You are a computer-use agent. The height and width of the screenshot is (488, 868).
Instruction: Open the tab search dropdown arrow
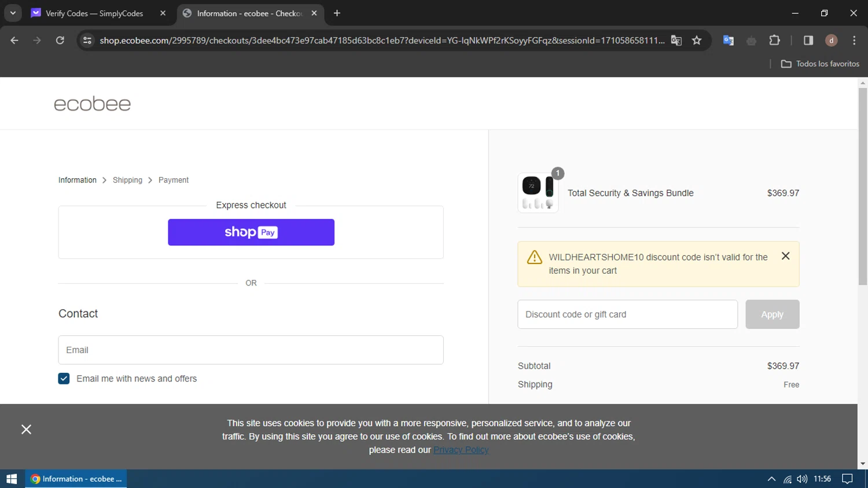13,13
